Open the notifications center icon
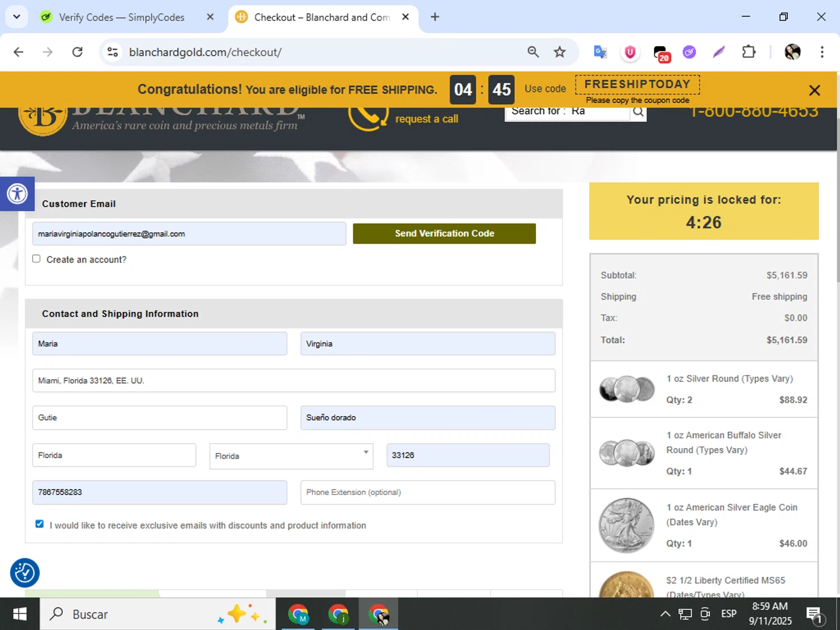 click(815, 615)
